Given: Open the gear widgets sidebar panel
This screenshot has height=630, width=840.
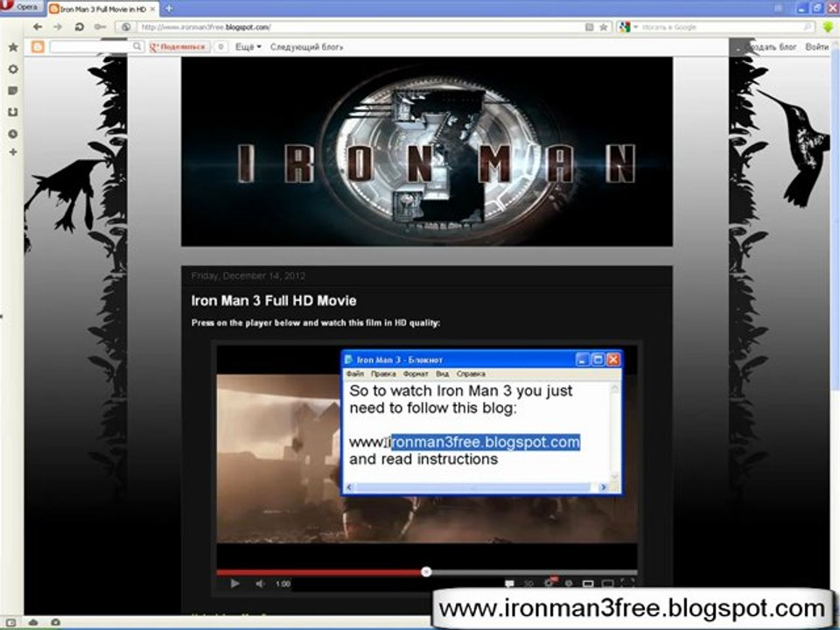Looking at the screenshot, I should (13, 69).
